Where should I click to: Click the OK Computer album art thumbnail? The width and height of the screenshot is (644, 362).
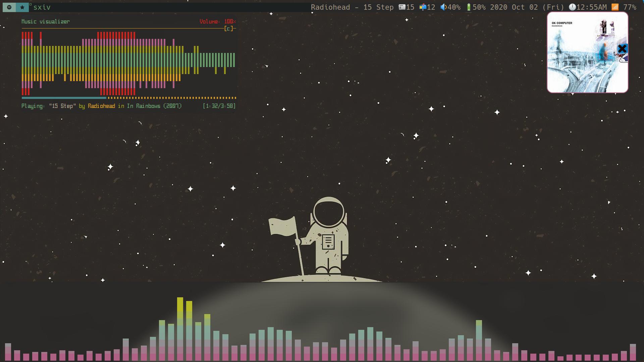[x=587, y=52]
